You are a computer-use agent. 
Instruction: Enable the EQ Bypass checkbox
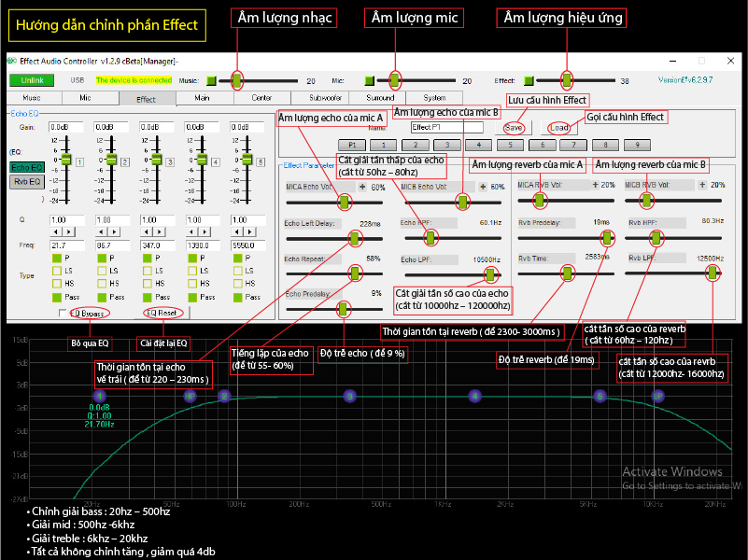coord(62,313)
